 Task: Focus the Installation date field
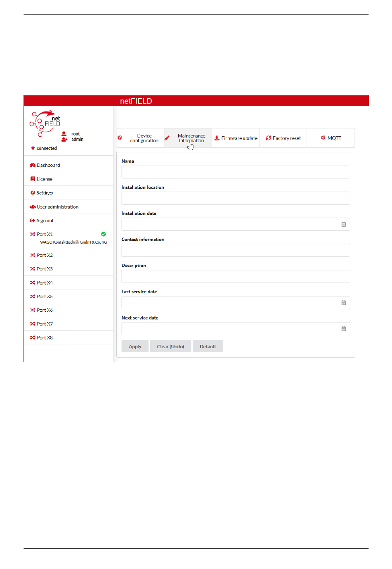236,224
